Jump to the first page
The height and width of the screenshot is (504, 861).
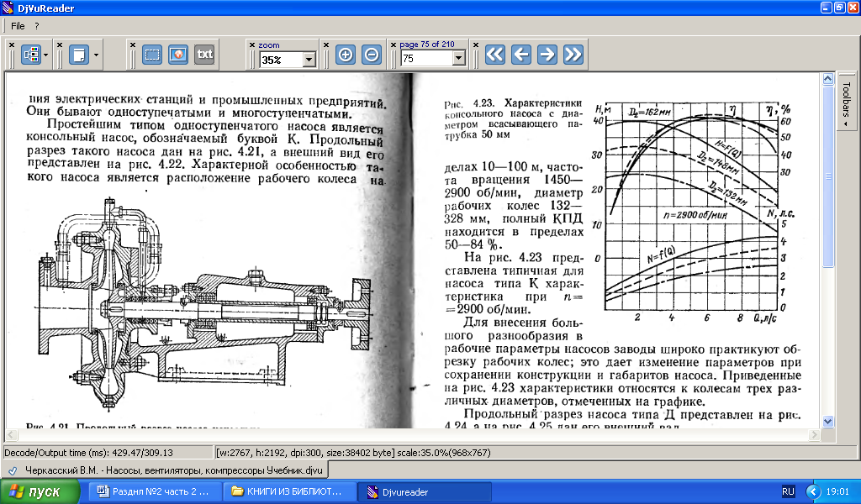point(494,55)
